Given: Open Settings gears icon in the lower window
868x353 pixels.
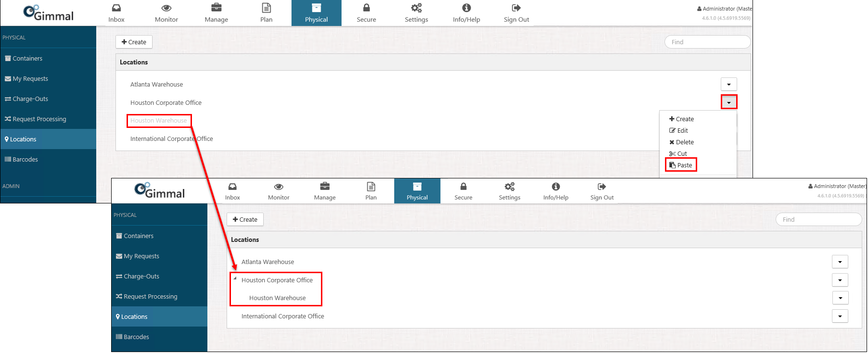Looking at the screenshot, I should (x=510, y=187).
